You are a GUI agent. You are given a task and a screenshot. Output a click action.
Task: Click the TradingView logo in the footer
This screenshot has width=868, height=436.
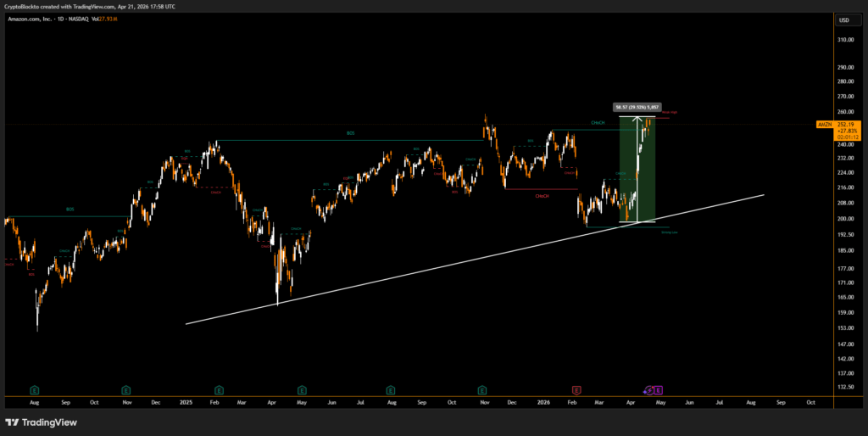pyautogui.click(x=41, y=422)
